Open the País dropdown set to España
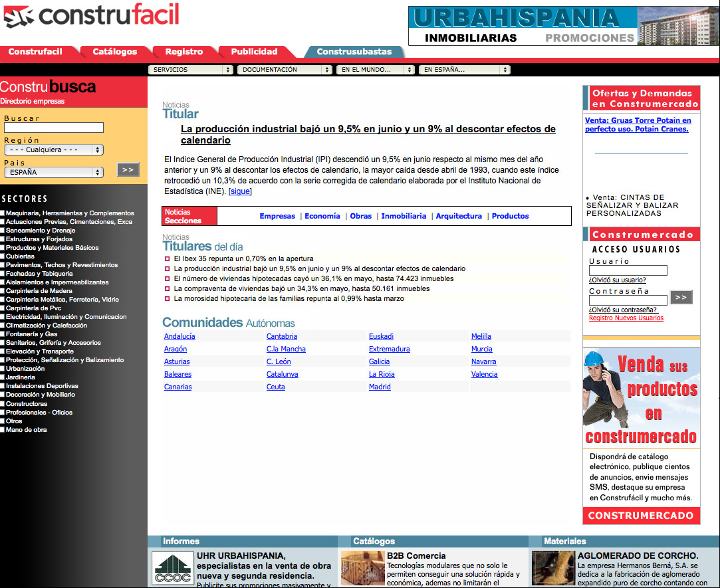Screen dimensions: 720x588 point(54,172)
